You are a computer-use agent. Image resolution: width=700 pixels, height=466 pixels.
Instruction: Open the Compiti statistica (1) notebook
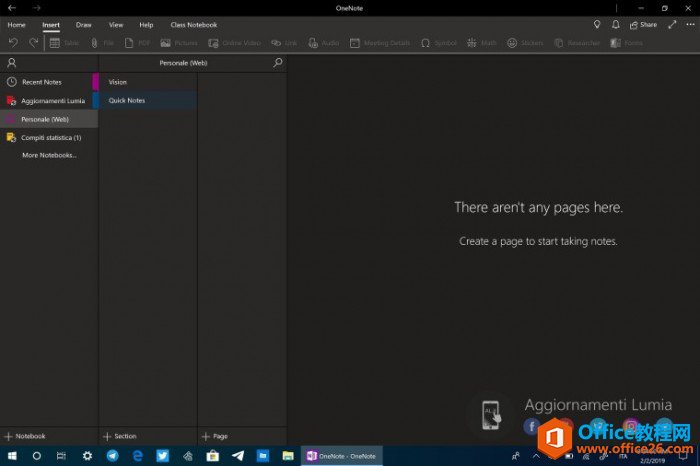point(49,137)
